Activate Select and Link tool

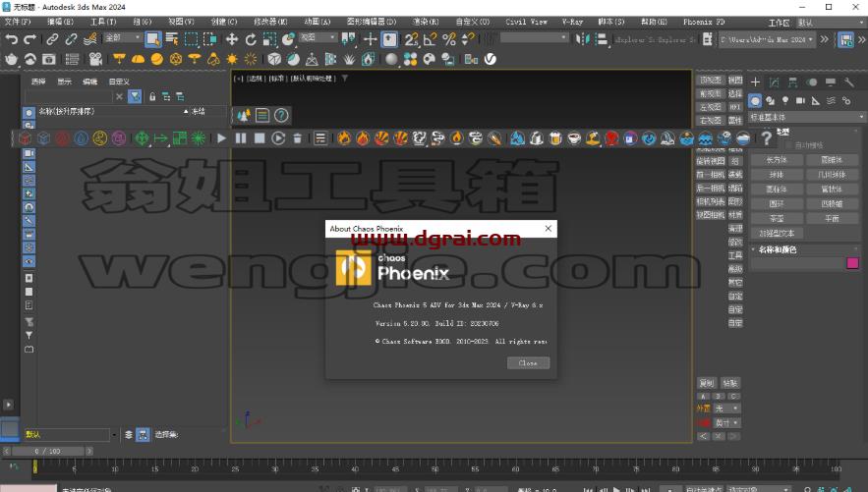coord(52,39)
